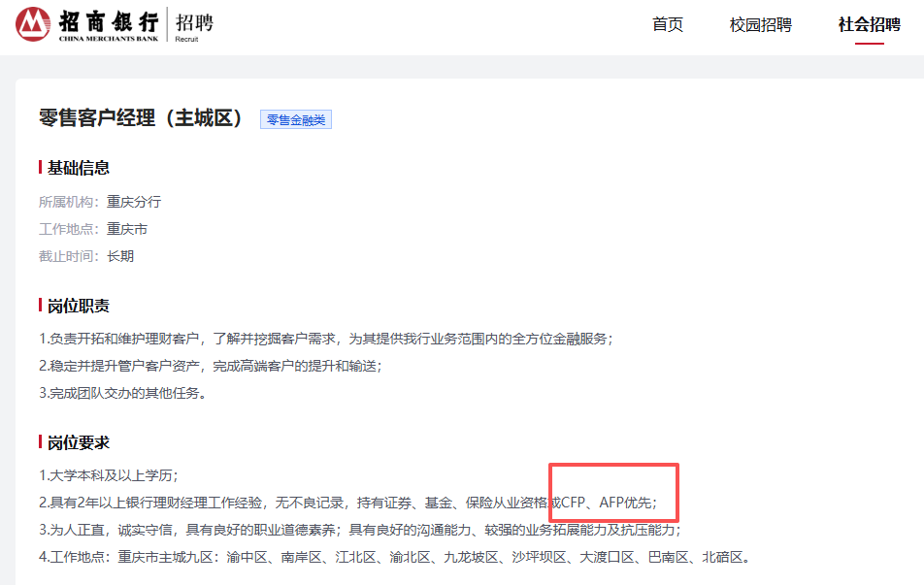This screenshot has height=585, width=924.
Task: Click the job title 零售客户经理（主城区）
Action: point(141,118)
